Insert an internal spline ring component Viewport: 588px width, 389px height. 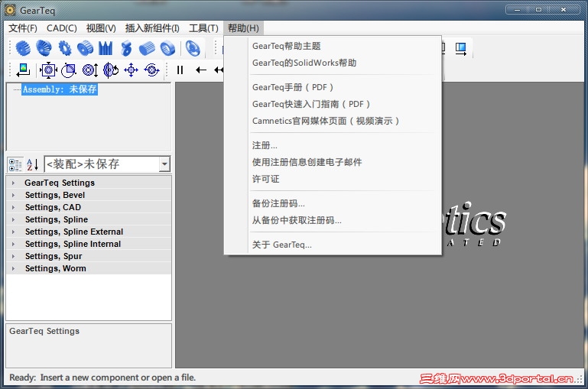coord(167,48)
